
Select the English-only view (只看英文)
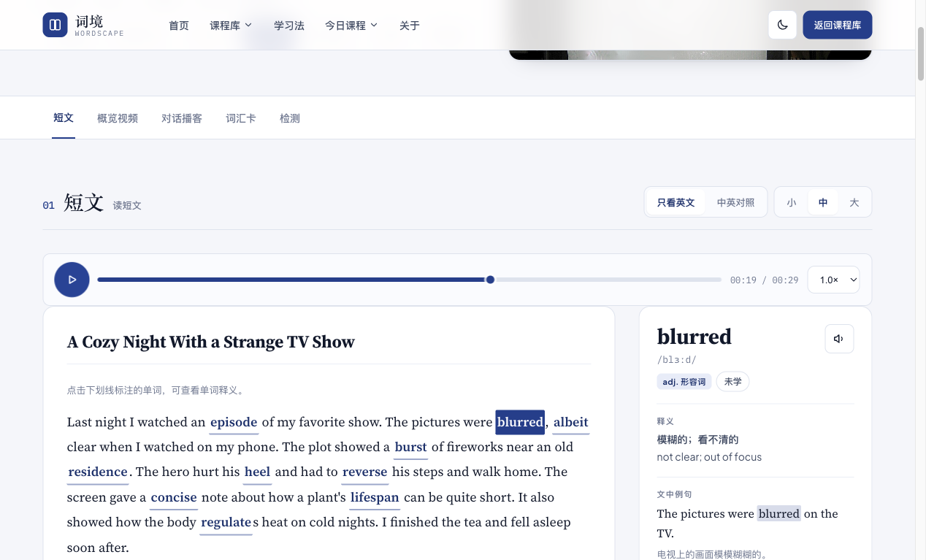pyautogui.click(x=676, y=202)
